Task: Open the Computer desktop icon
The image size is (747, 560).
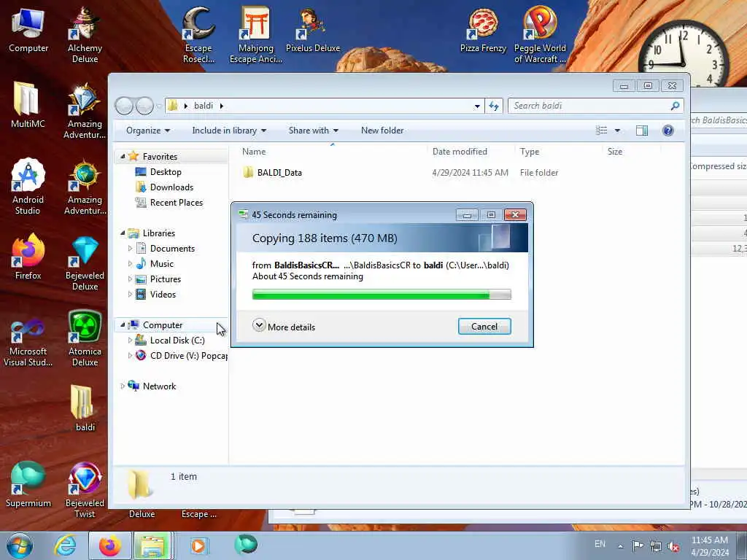Action: 28,31
